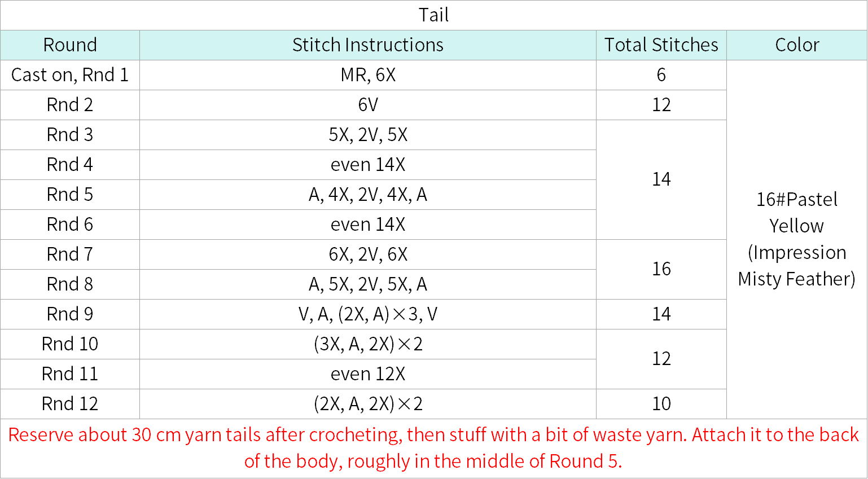The height and width of the screenshot is (479, 868).
Task: Select the 5X, 2V, 5X cell
Action: point(368,135)
